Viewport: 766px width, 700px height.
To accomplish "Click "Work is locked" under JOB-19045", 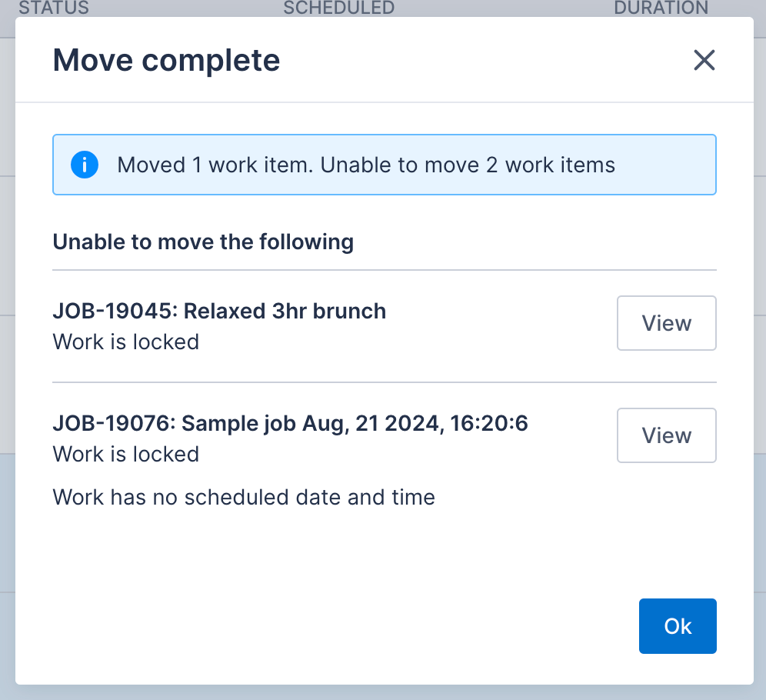I will pyautogui.click(x=125, y=342).
